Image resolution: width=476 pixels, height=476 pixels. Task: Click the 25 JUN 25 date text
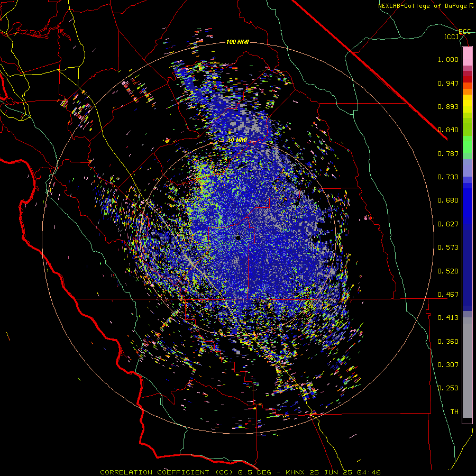pyautogui.click(x=331, y=472)
